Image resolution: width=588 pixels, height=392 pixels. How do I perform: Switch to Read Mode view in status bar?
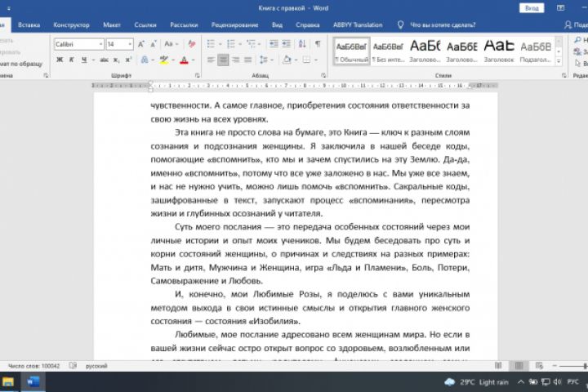498,365
